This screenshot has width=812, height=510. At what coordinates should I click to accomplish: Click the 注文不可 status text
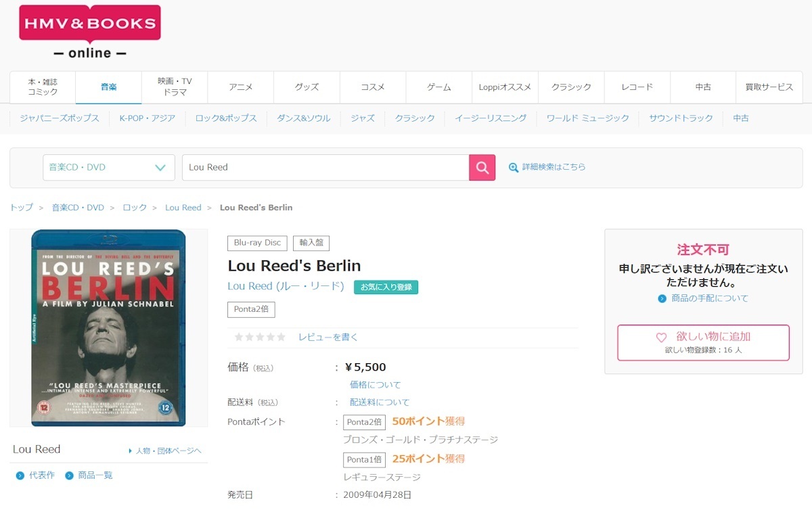pyautogui.click(x=703, y=250)
